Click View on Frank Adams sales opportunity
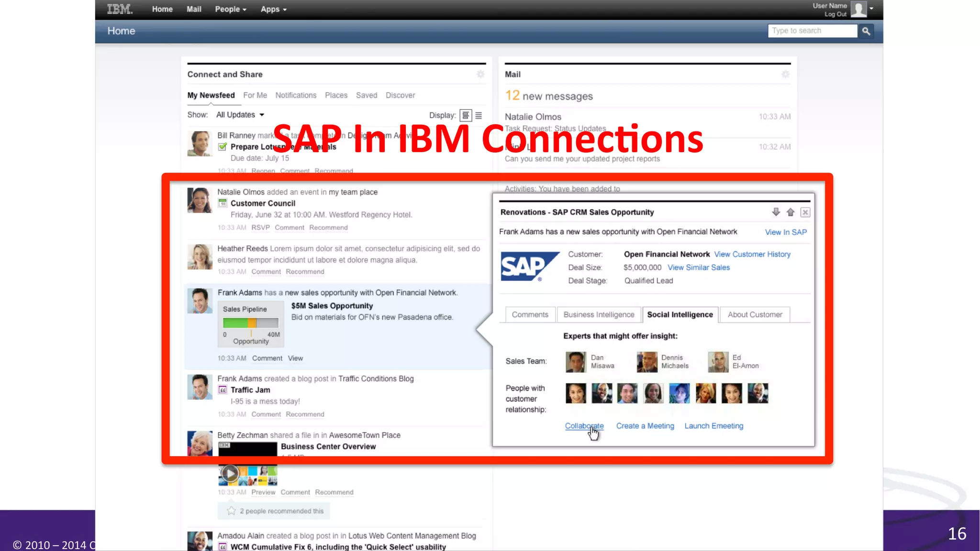Image resolution: width=980 pixels, height=551 pixels. (x=295, y=358)
